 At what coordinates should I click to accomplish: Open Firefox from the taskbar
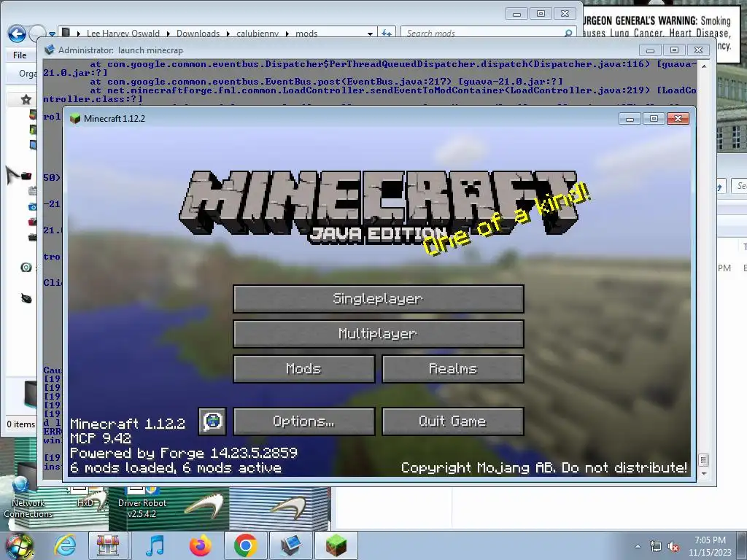pos(200,545)
